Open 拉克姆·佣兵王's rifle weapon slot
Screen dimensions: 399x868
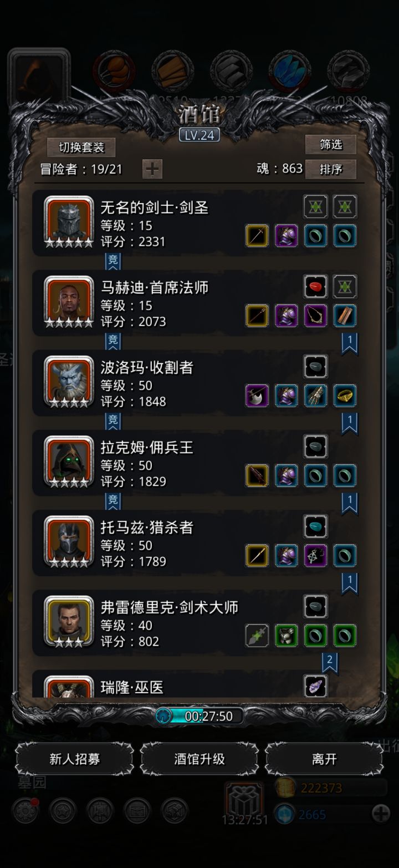[257, 475]
